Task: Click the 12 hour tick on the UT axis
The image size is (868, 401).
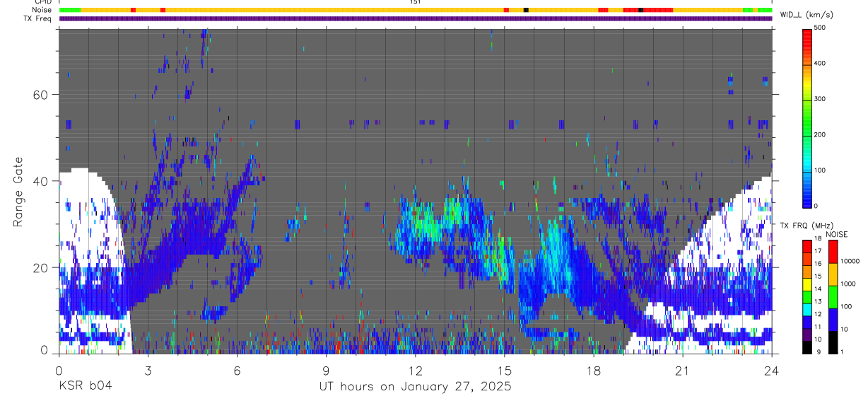Action: pos(415,370)
